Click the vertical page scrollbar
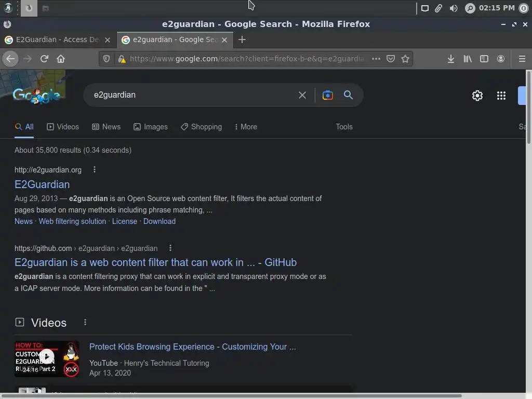Viewport: 532px width, 399px height. pyautogui.click(x=528, y=107)
